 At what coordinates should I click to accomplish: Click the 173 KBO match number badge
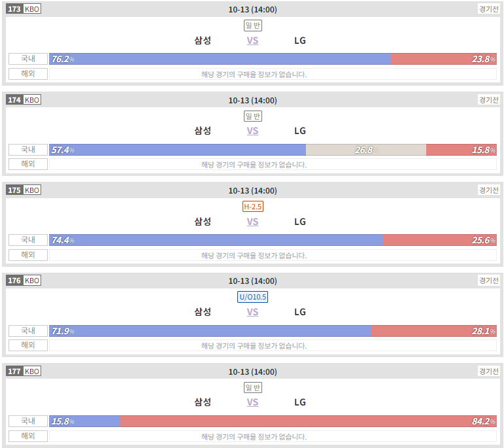[x=24, y=9]
